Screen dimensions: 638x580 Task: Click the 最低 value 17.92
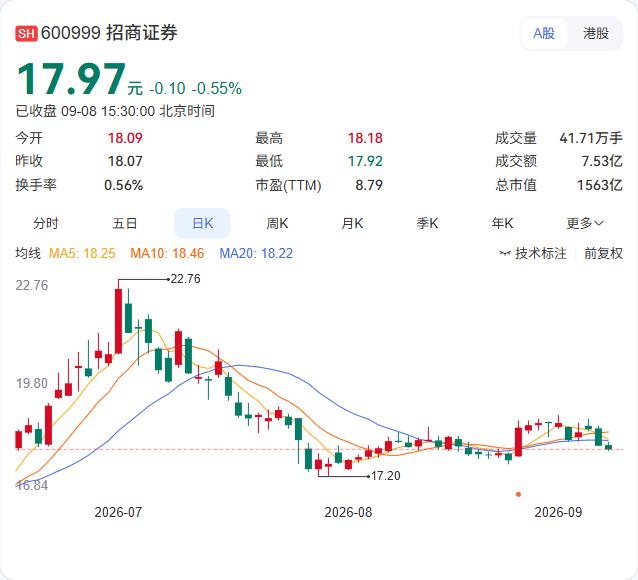coord(365,161)
